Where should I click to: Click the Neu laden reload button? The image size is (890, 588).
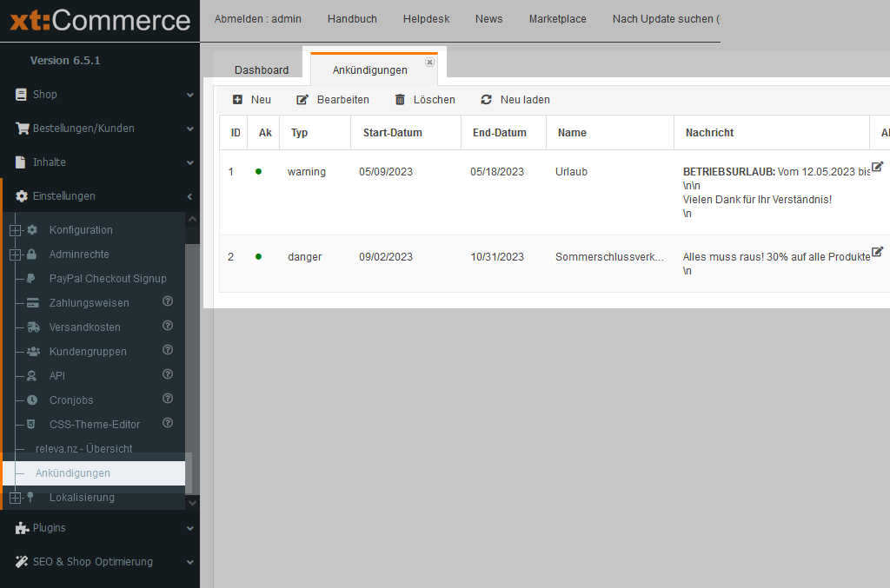tap(515, 100)
